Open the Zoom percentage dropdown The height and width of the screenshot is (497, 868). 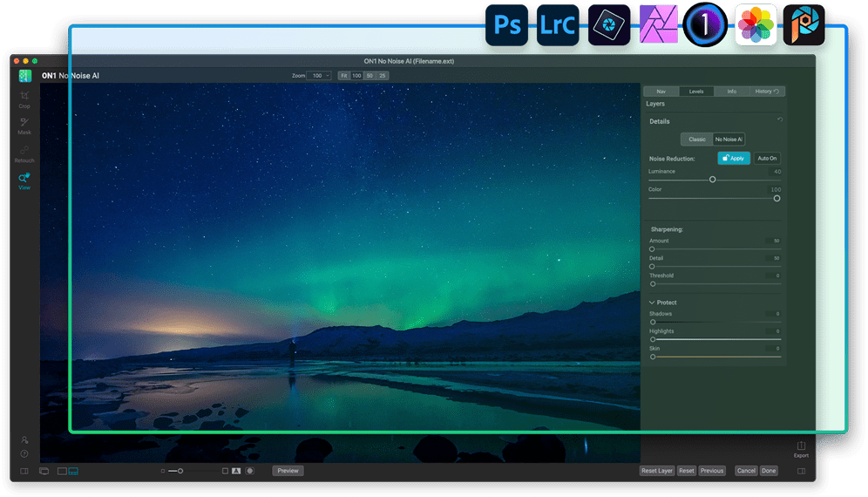coord(319,76)
